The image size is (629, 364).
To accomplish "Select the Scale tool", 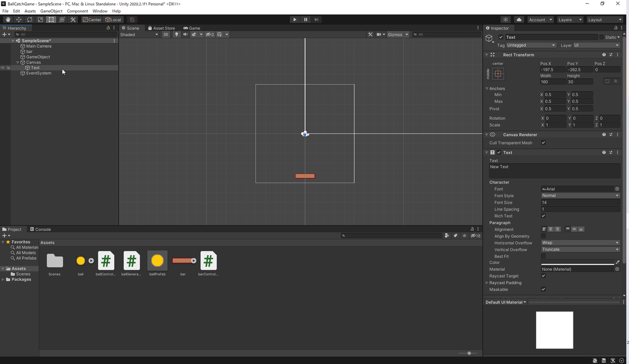I will coord(40,19).
